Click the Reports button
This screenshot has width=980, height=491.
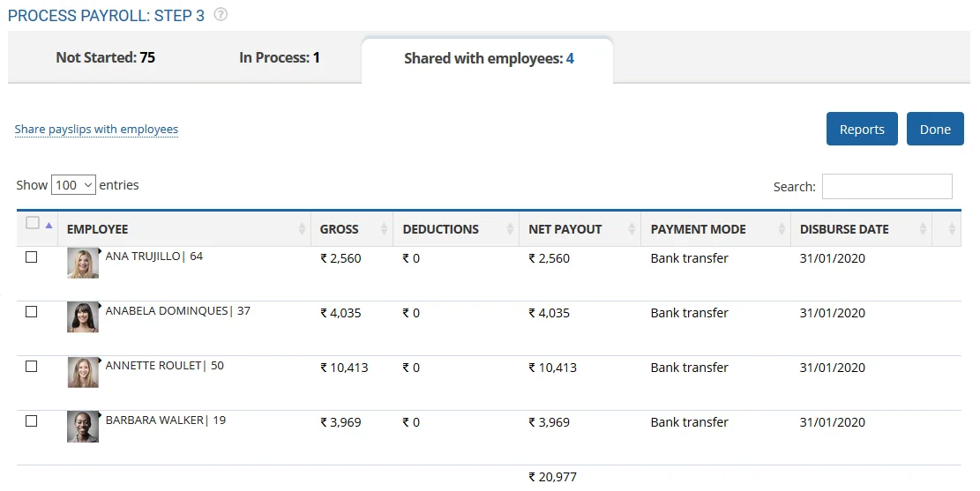[862, 130]
